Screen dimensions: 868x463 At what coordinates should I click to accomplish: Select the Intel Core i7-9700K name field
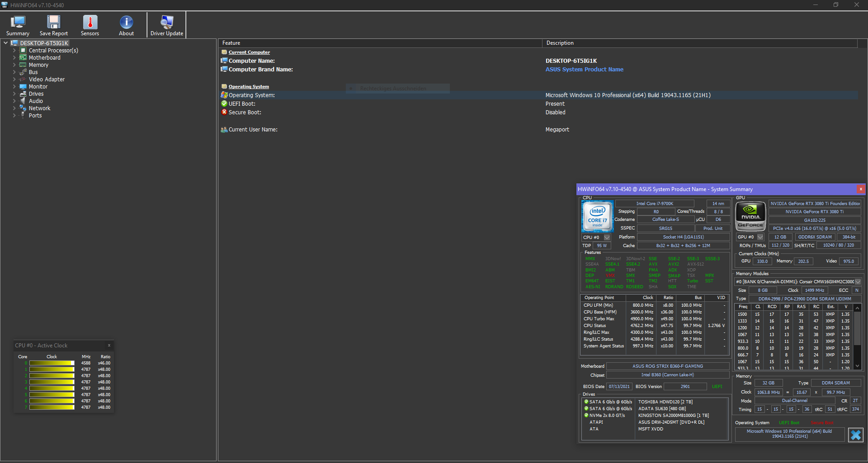point(655,204)
